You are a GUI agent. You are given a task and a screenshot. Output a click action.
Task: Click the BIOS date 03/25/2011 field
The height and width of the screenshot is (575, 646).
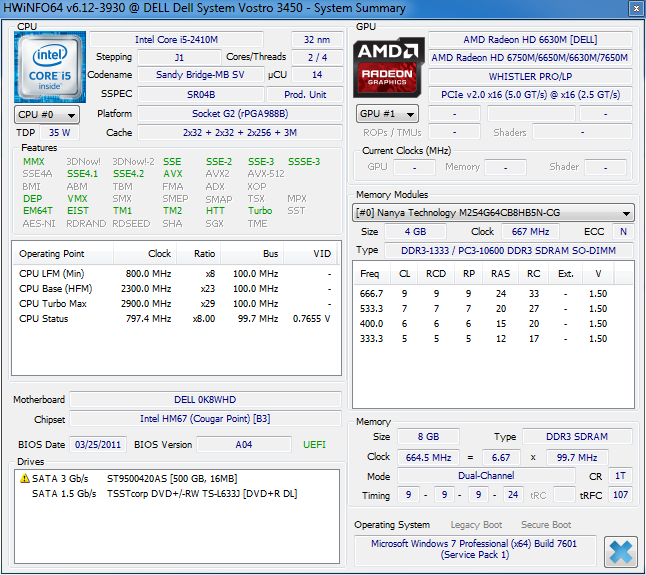point(98,444)
